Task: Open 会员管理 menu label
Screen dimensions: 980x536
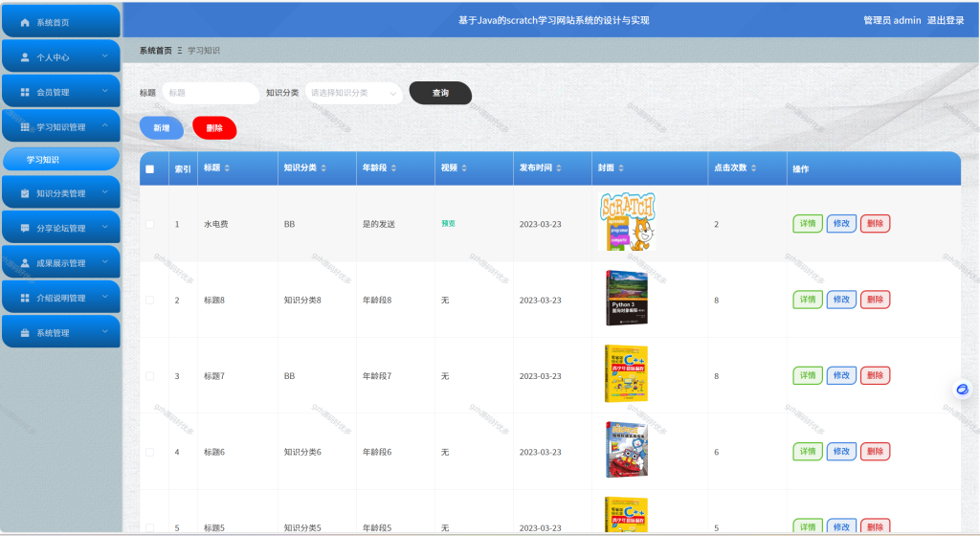Action: pyautogui.click(x=54, y=93)
